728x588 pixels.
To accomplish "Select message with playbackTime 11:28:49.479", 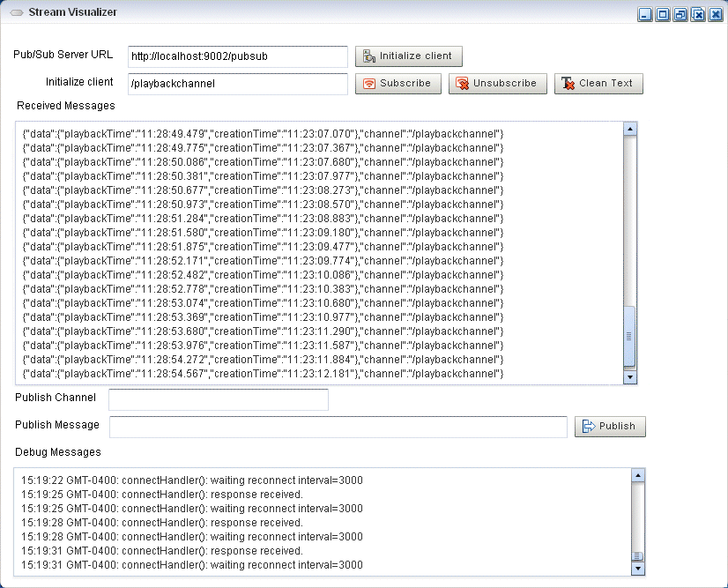I will tap(263, 134).
